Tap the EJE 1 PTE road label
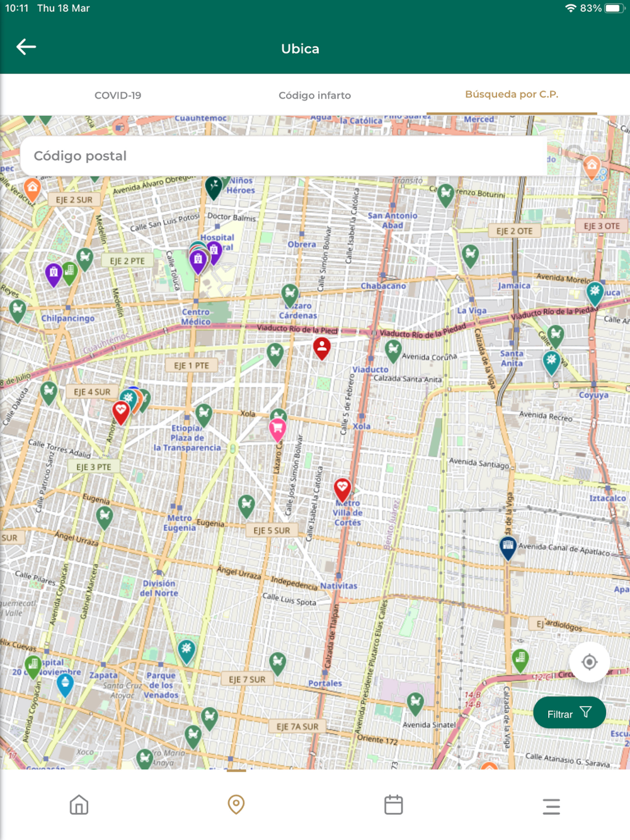The image size is (630, 840). [192, 365]
